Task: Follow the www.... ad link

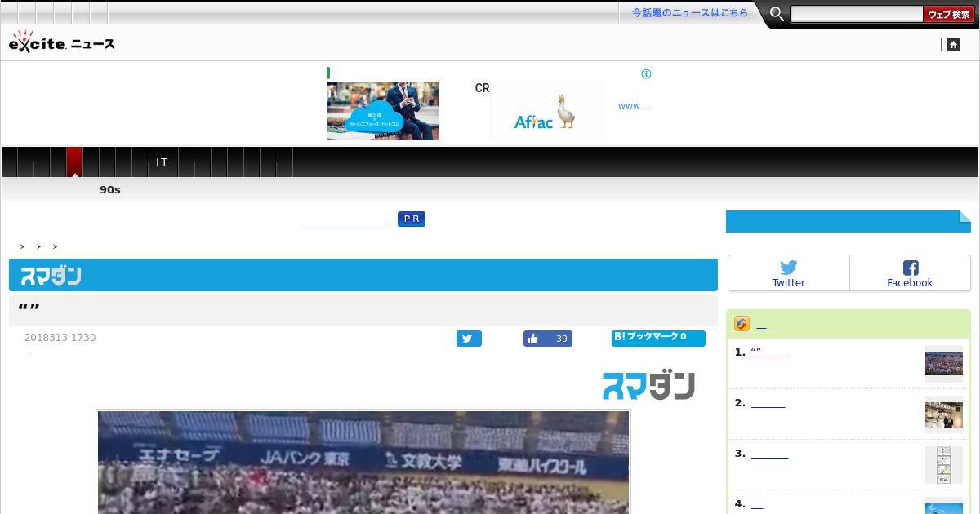Action: tap(634, 106)
